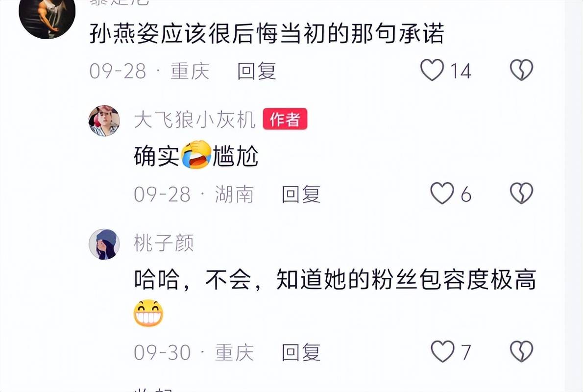Open username 大飞狼小灰机
This screenshot has width=583, height=392.
[x=194, y=120]
